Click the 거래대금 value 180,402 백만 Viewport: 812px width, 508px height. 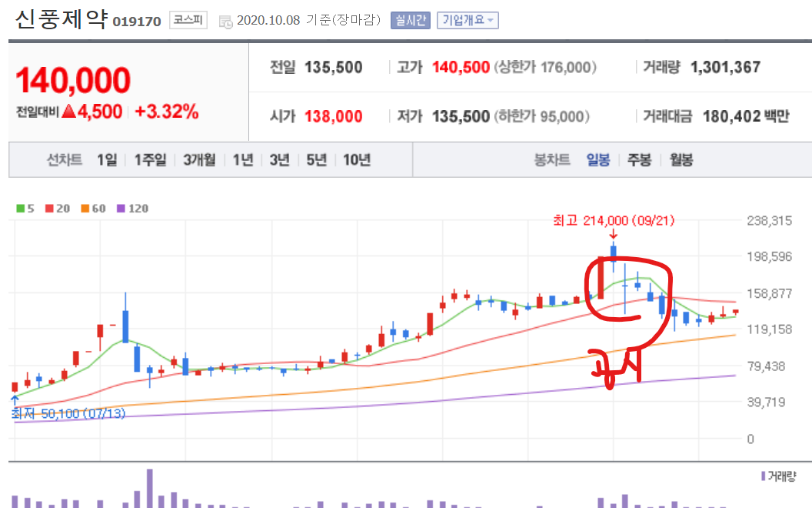tap(746, 116)
